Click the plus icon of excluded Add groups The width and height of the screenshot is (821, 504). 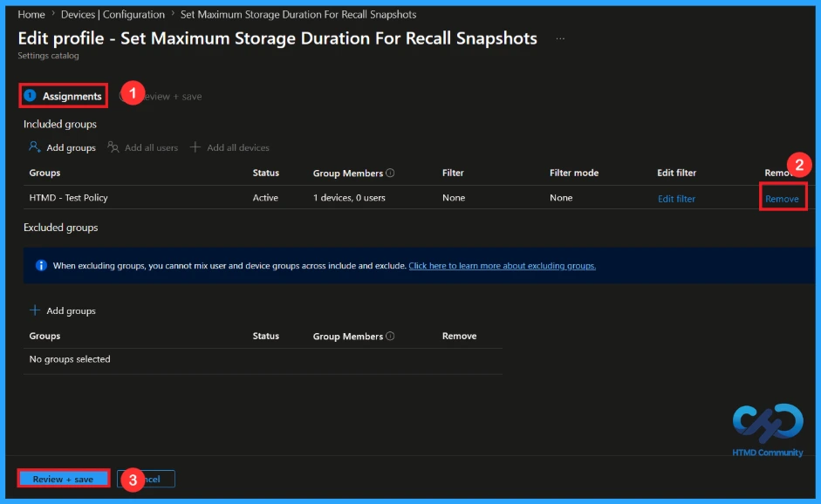35,310
